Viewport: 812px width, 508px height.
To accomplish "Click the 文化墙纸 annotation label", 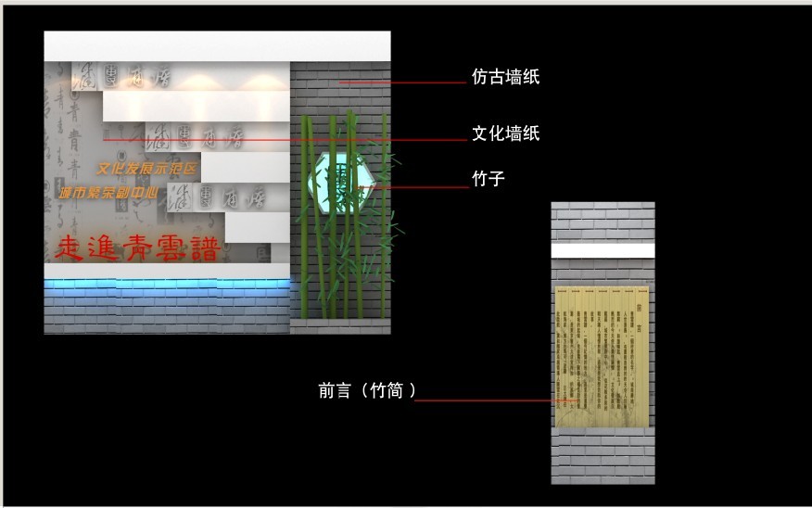I will coord(505,134).
